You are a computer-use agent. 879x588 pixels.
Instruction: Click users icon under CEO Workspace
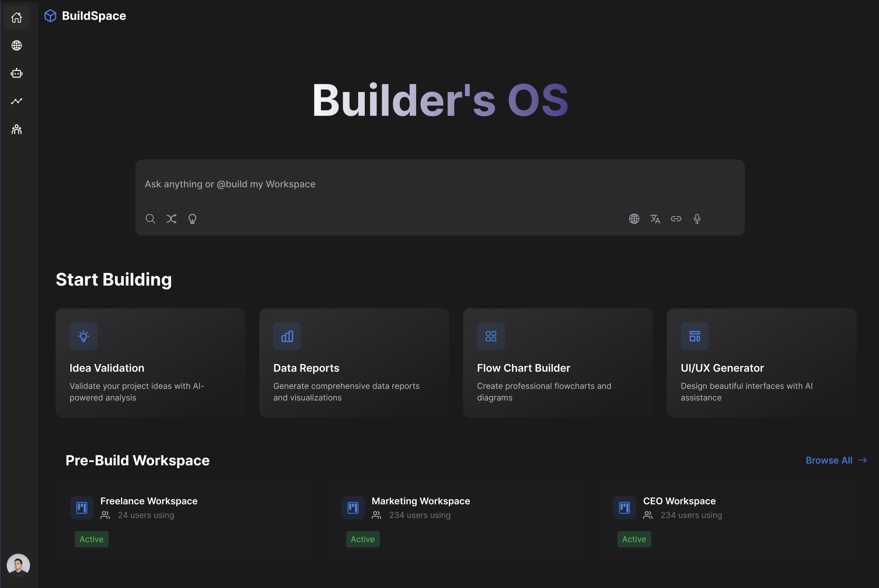click(x=648, y=515)
